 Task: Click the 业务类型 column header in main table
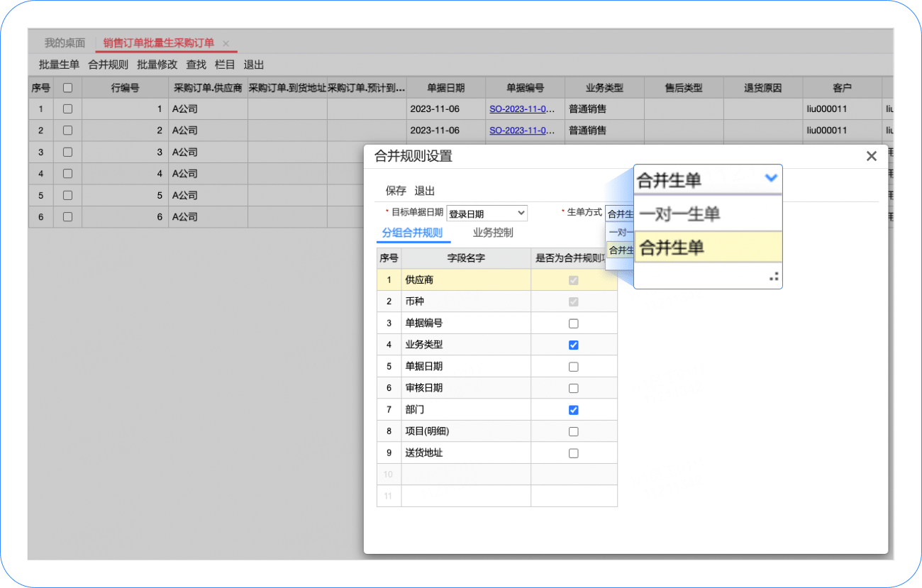(x=604, y=88)
